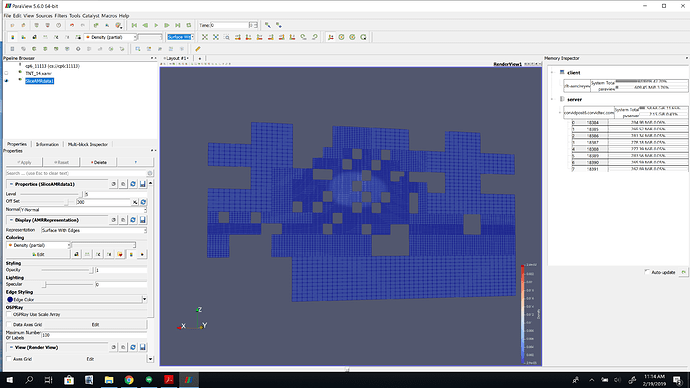Click the Zoom to box icon
Screen dimensions: 690x388
pyautogui.click(x=227, y=37)
